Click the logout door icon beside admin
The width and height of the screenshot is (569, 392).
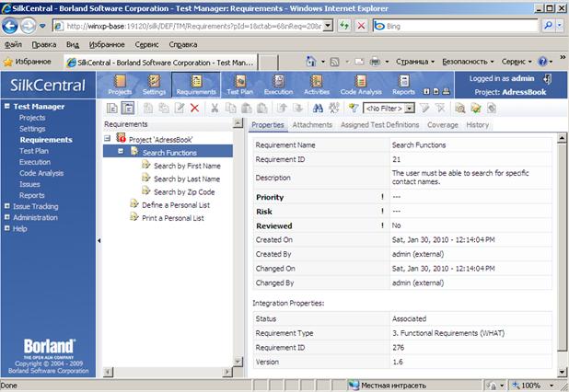tap(547, 78)
